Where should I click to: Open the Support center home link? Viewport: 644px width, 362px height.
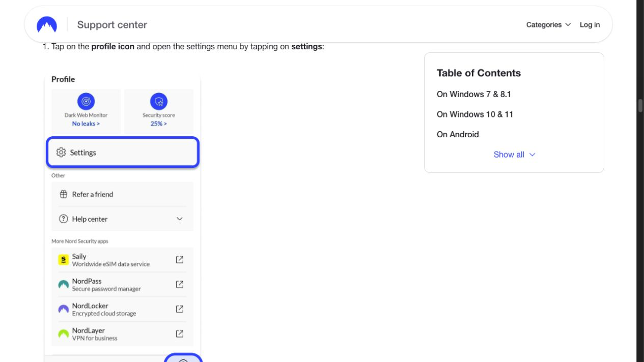click(x=112, y=24)
